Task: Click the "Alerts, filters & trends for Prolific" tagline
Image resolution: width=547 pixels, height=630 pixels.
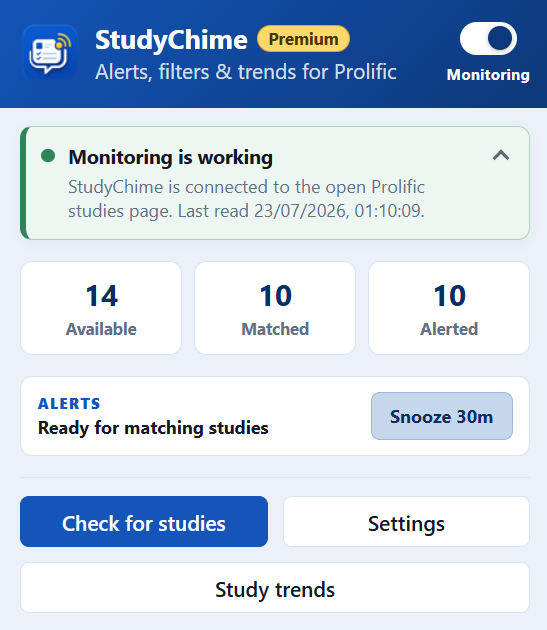Action: 246,72
